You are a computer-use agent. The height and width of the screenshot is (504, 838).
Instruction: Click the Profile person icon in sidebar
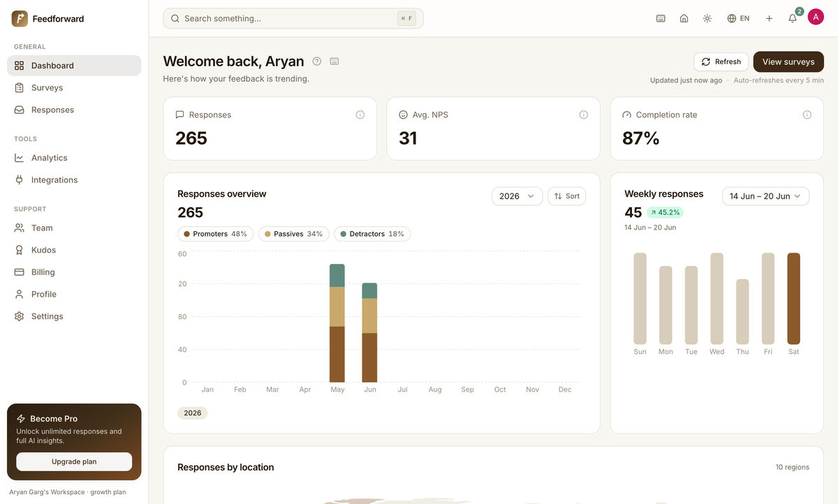coord(20,295)
